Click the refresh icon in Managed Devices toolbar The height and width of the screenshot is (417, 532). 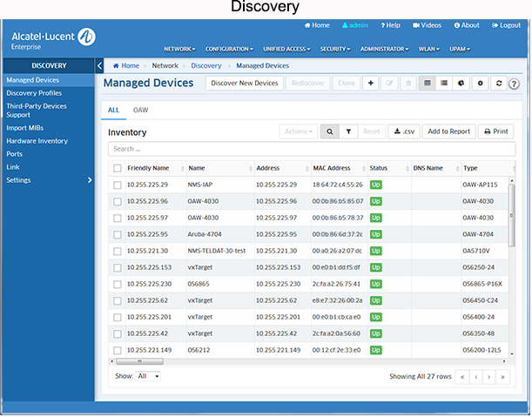tap(498, 84)
